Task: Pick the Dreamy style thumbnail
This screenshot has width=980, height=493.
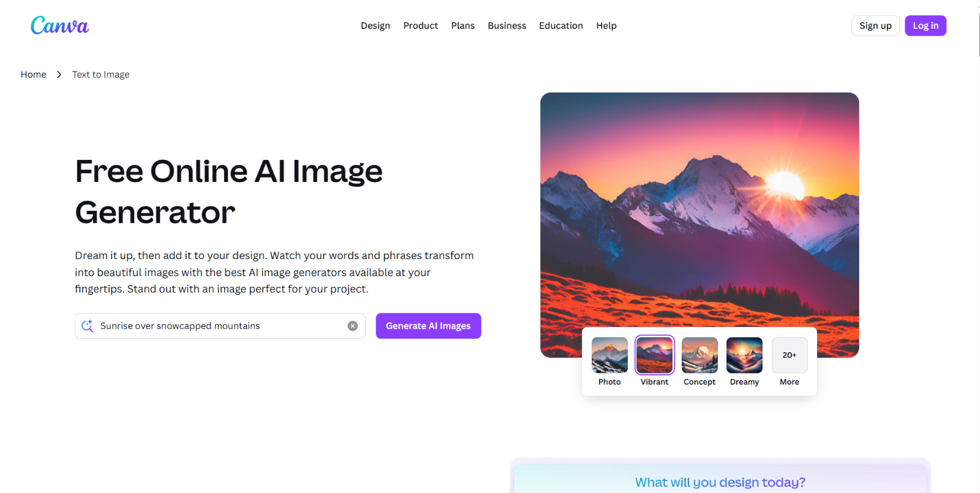Action: pos(745,355)
